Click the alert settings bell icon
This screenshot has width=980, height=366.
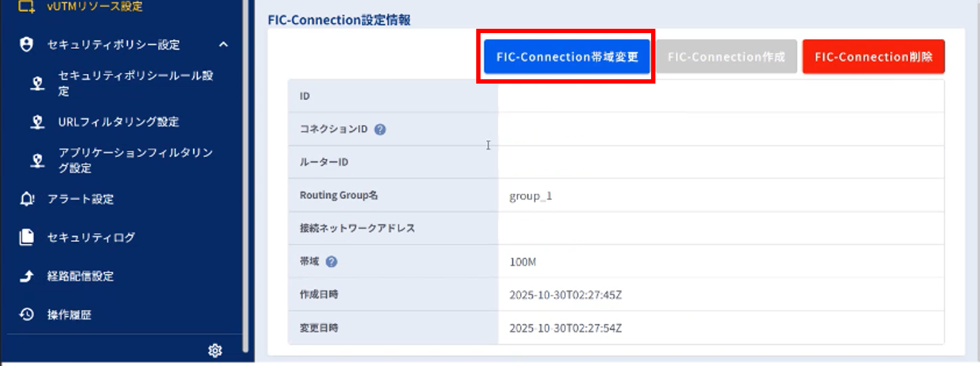tap(27, 199)
